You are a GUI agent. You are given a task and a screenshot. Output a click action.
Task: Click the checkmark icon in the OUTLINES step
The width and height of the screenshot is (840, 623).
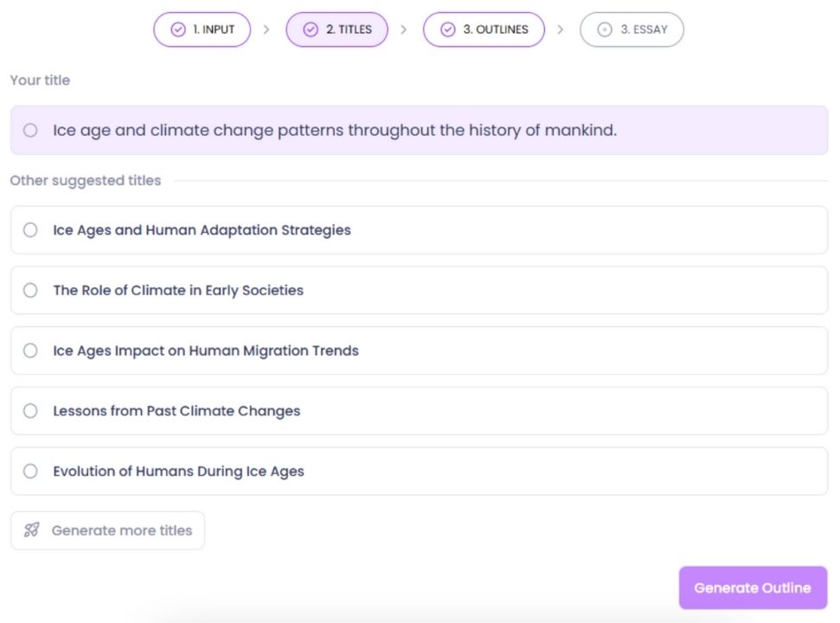[448, 29]
